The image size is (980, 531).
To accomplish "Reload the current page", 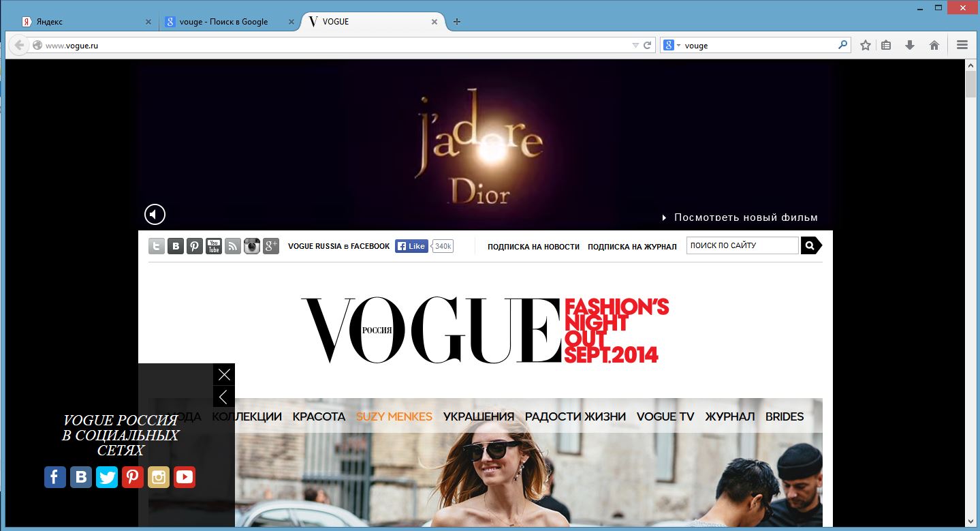I will tap(648, 46).
